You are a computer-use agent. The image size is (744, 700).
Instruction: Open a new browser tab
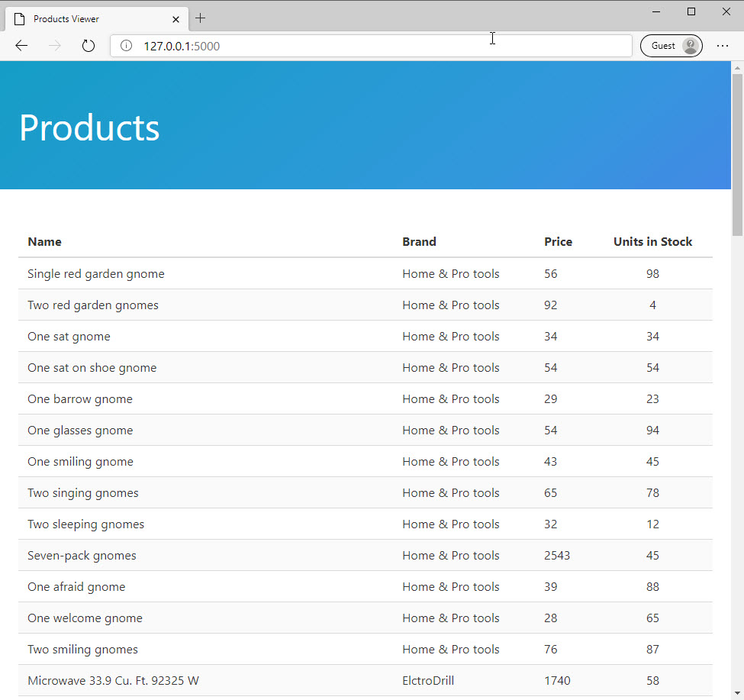click(x=200, y=18)
